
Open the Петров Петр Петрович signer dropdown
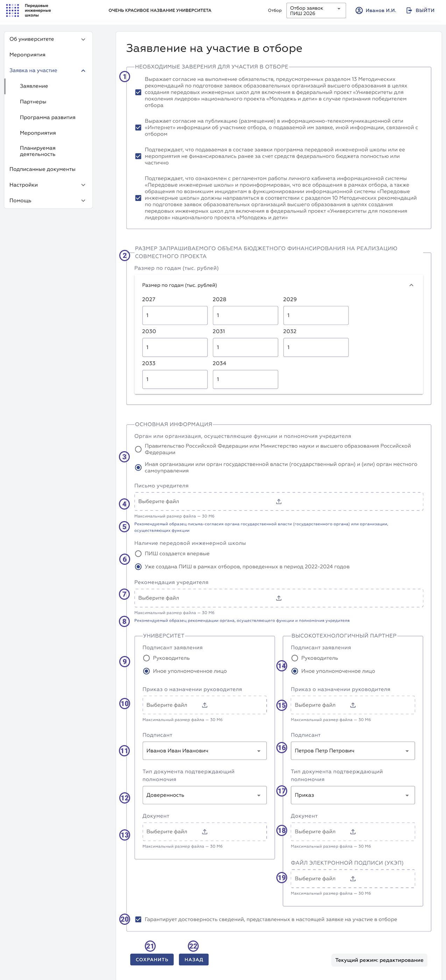353,751
